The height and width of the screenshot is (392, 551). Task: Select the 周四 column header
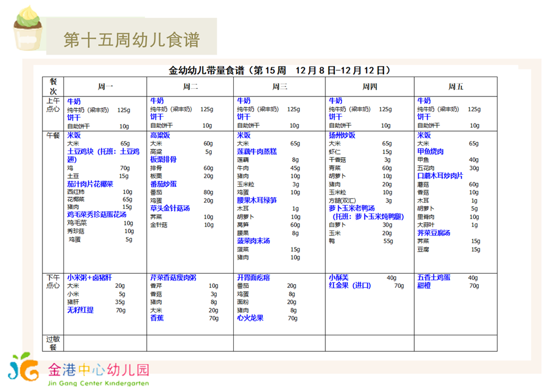pyautogui.click(x=370, y=87)
